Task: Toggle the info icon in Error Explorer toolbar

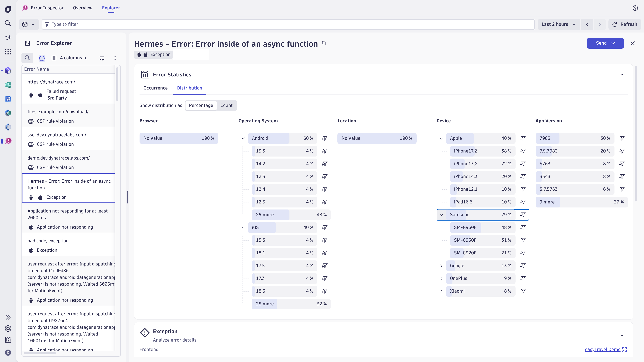Action: (x=42, y=58)
